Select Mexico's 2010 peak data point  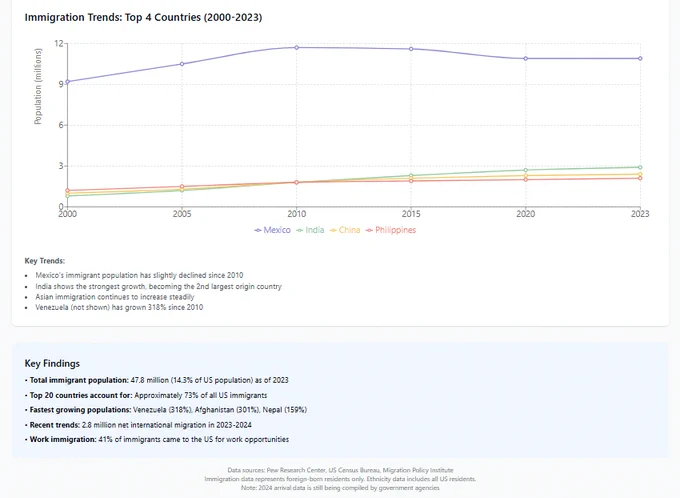(x=297, y=47)
